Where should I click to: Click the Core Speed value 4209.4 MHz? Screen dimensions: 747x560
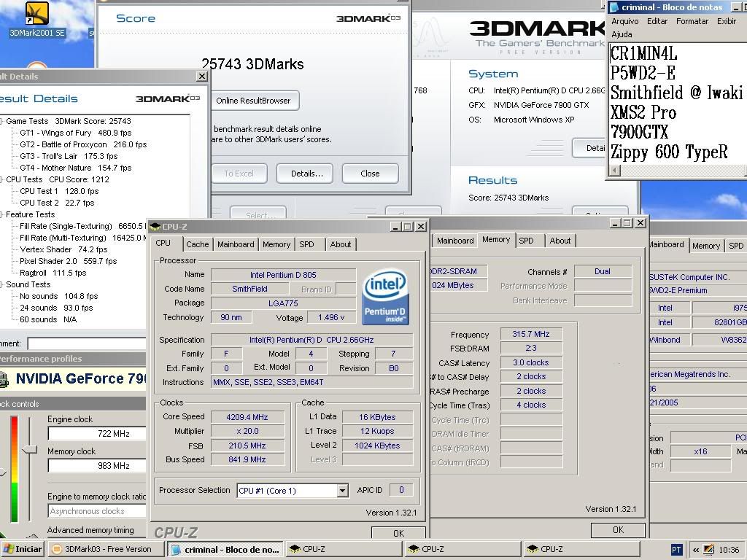pyautogui.click(x=247, y=417)
